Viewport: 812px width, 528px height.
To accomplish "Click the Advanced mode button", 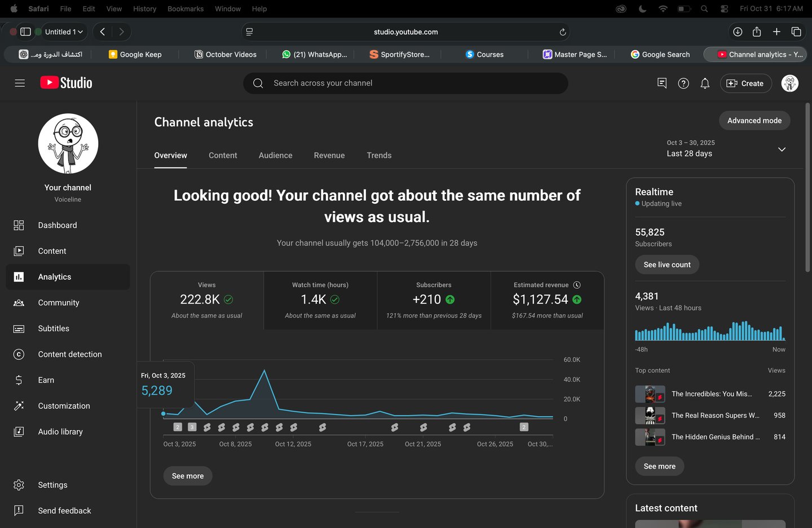I will (x=754, y=121).
